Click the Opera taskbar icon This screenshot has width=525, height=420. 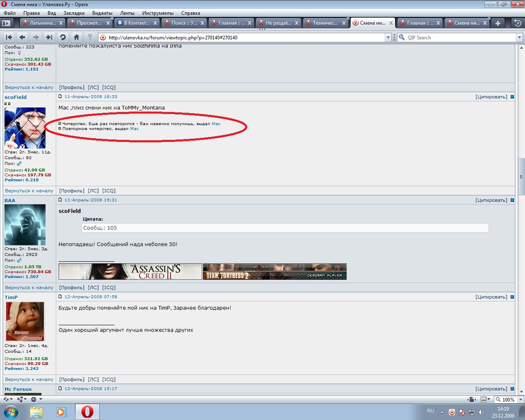point(87,412)
